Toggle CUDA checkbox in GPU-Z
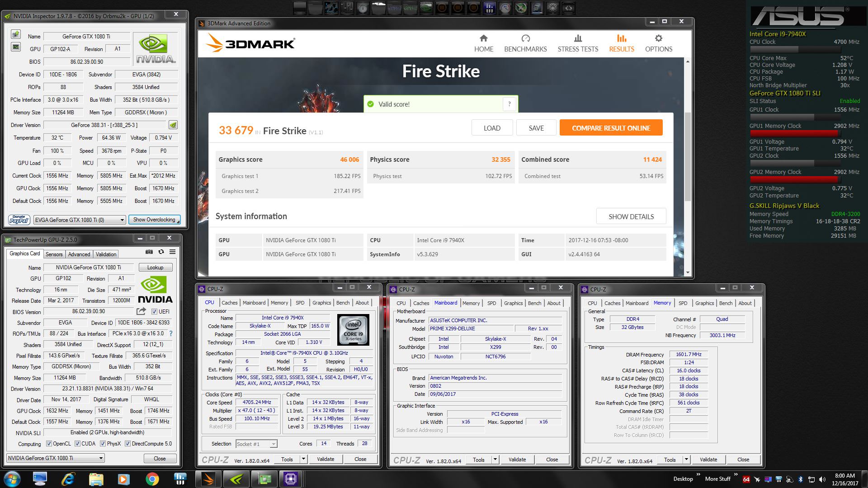Image resolution: width=868 pixels, height=488 pixels. click(77, 444)
